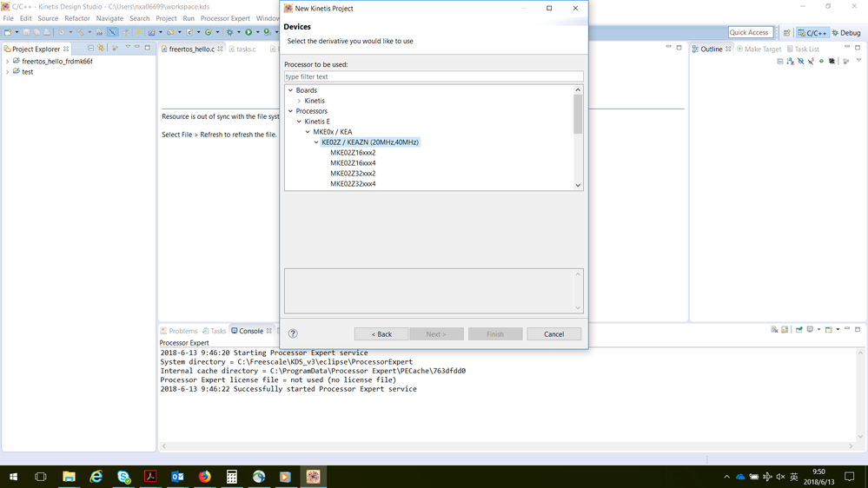Click the dialog help question mark icon
This screenshot has height=488, width=868.
click(293, 333)
